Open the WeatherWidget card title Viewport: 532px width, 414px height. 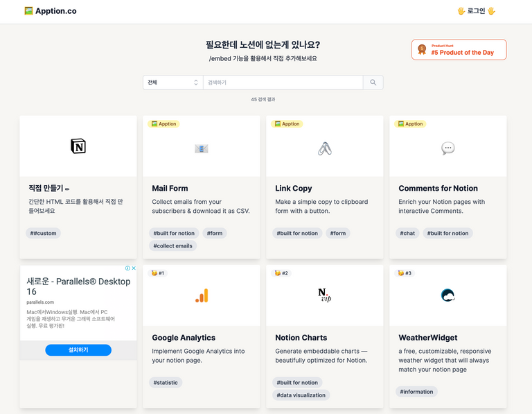tap(428, 338)
